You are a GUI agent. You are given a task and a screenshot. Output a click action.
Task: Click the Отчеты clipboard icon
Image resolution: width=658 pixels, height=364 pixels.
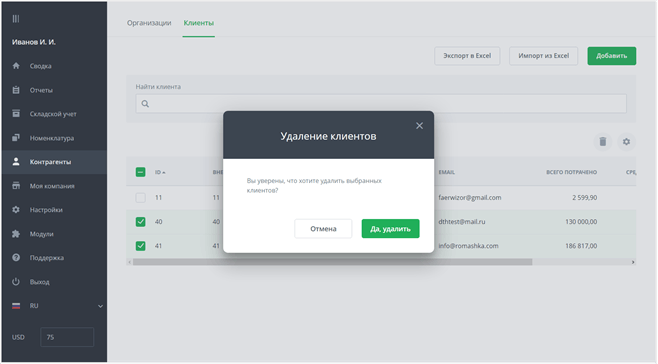tap(16, 90)
